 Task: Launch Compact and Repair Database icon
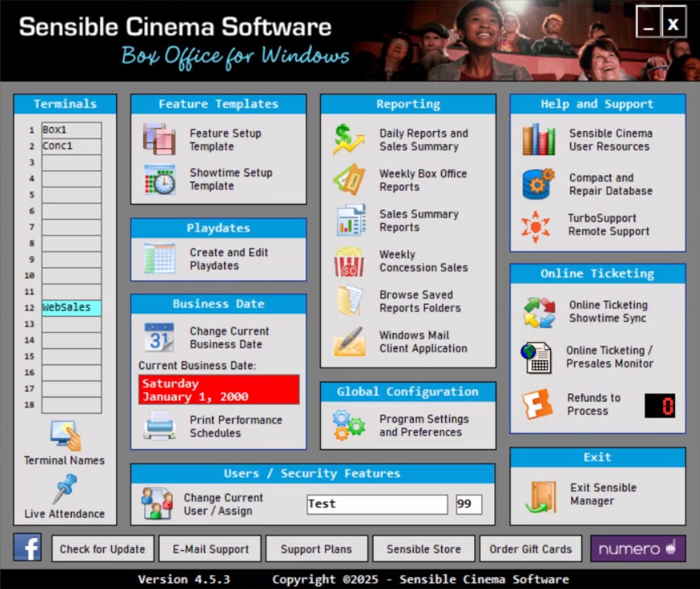pyautogui.click(x=538, y=184)
